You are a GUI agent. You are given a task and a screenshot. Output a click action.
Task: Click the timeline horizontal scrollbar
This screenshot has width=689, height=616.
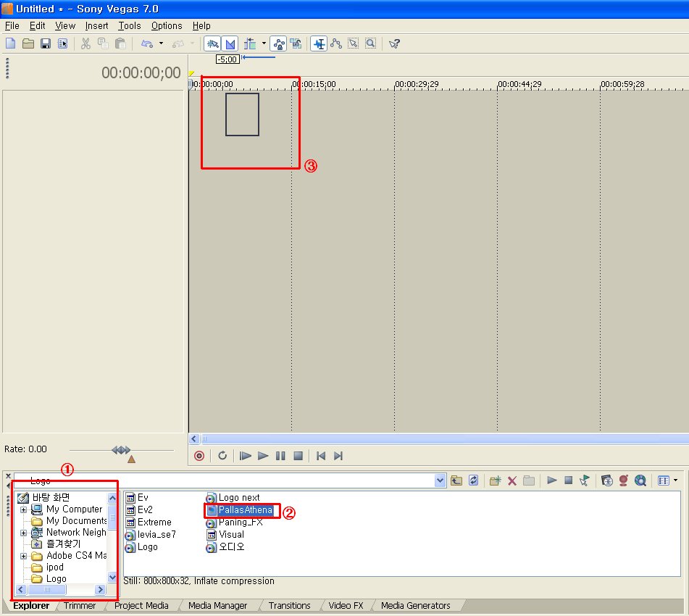pos(444,438)
